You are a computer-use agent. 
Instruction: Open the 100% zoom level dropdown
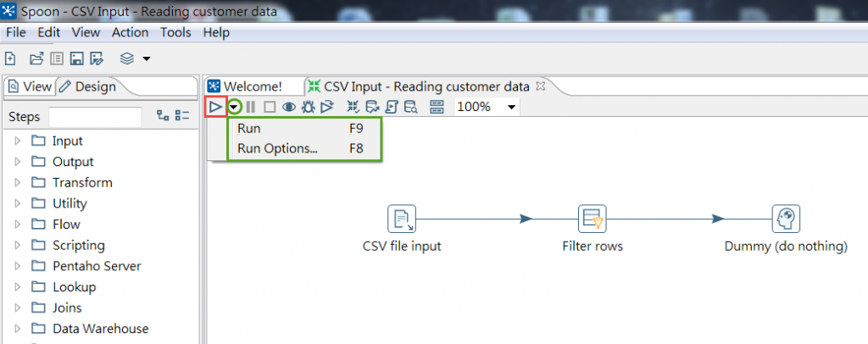pos(511,107)
